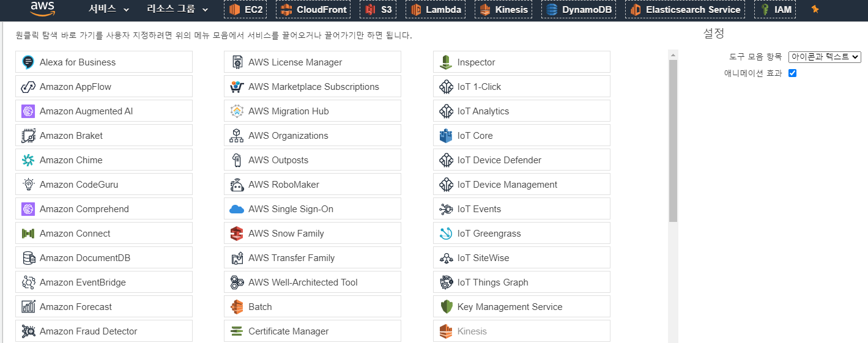This screenshot has width=868, height=343.
Task: Open Kinesis shortcut in top toolbar
Action: 503,9
